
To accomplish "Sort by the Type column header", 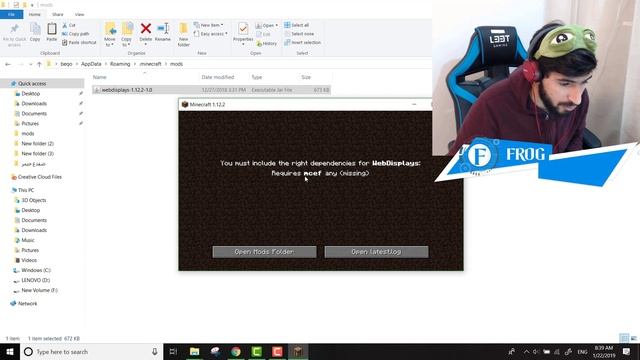I will [x=257, y=77].
